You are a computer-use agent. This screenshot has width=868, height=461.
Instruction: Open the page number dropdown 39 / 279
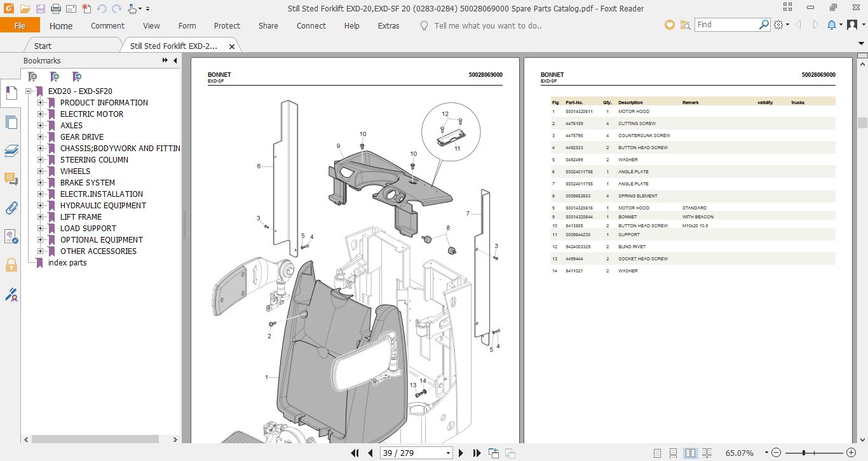pos(449,453)
